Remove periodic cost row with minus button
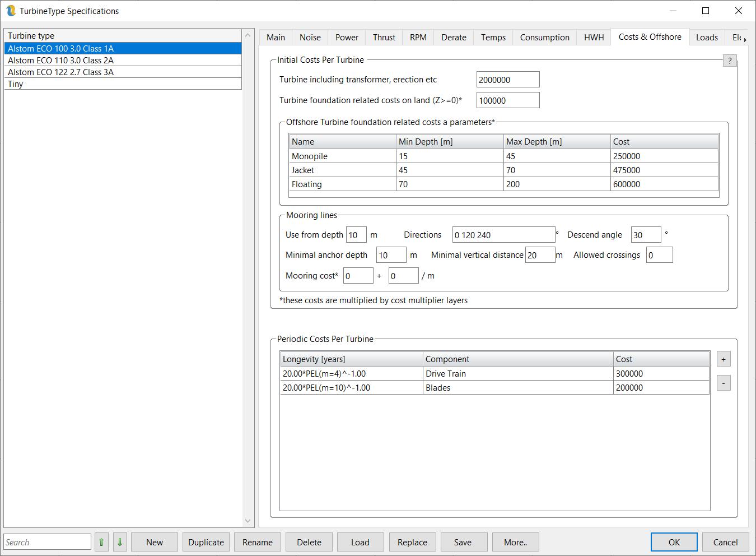 pyautogui.click(x=724, y=383)
